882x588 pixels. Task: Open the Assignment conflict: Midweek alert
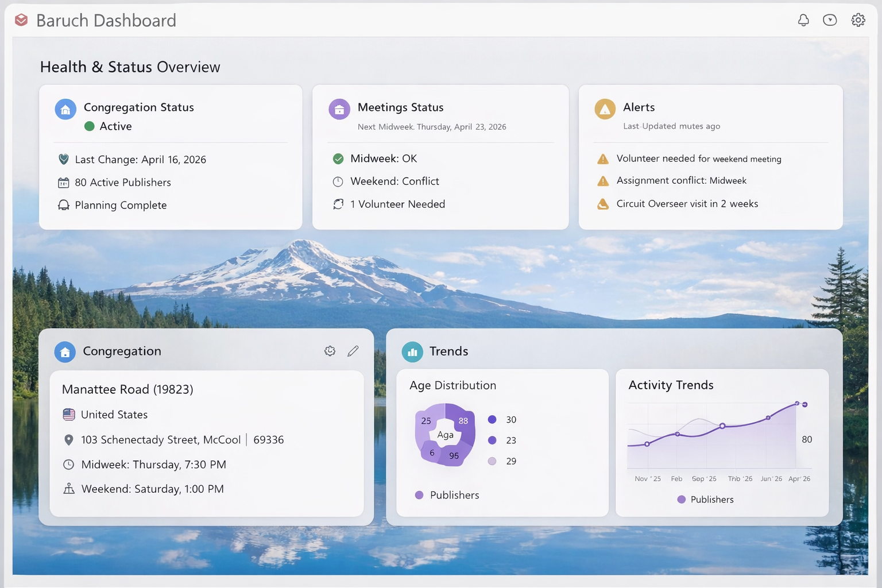[x=681, y=181]
